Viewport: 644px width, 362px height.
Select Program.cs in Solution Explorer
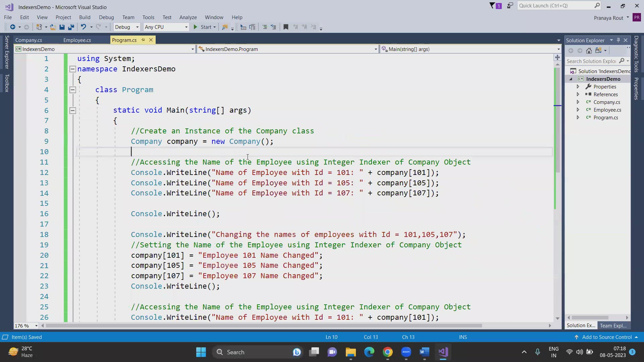point(605,118)
